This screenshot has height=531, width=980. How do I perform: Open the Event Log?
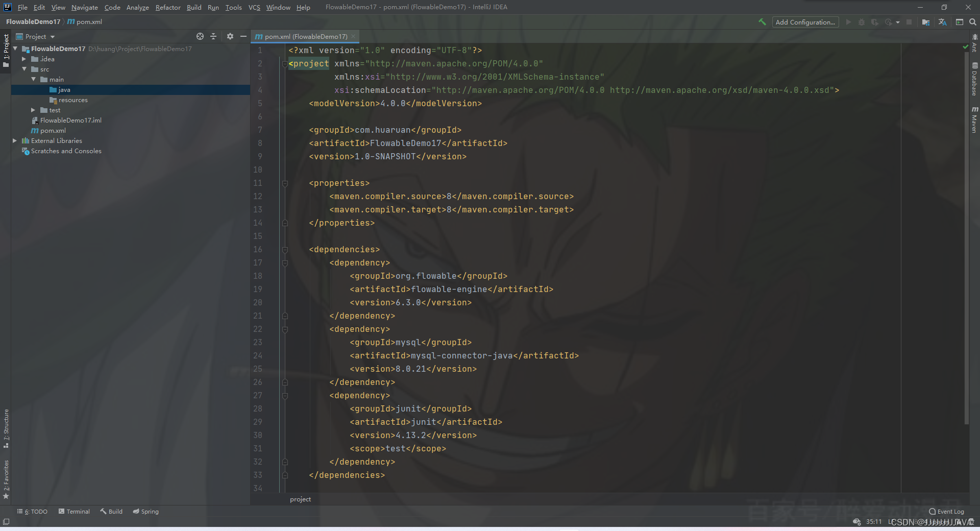(947, 511)
